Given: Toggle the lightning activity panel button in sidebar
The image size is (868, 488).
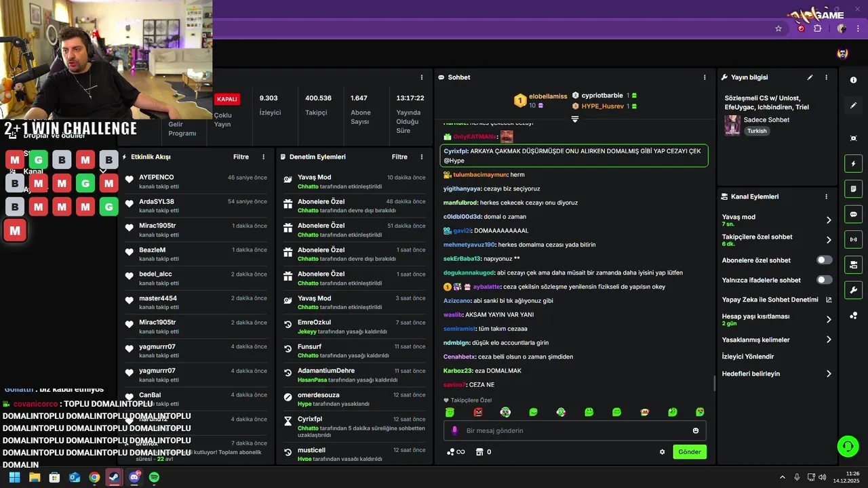Looking at the screenshot, I should tap(853, 163).
